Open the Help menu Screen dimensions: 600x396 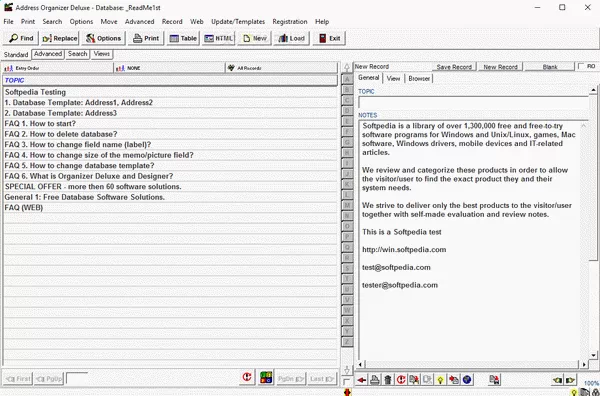pos(322,22)
